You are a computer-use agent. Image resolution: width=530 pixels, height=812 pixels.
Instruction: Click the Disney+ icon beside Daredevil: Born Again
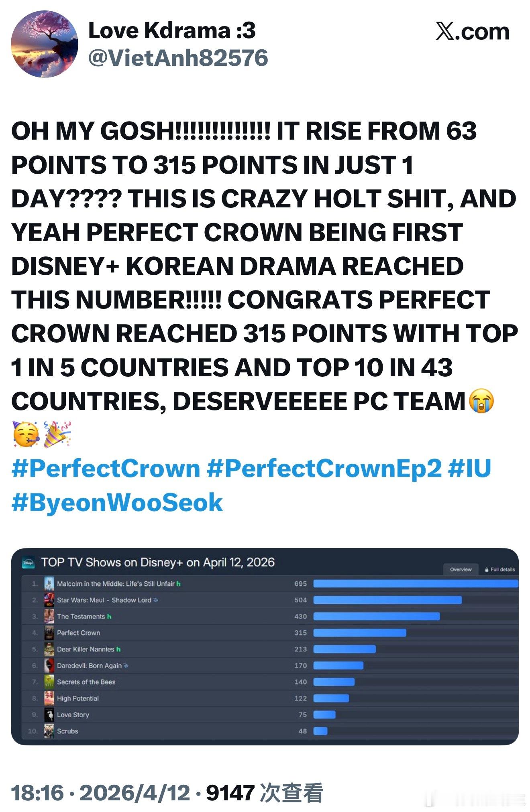tap(126, 666)
